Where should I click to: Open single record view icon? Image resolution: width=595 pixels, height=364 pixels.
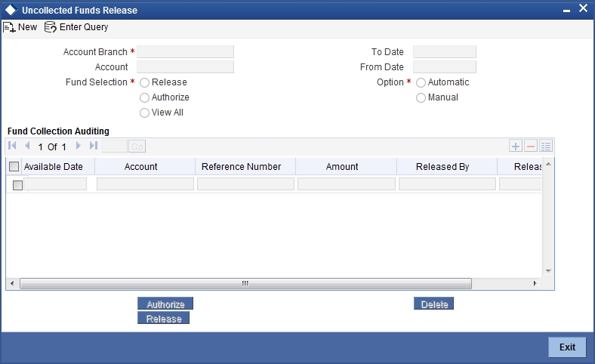546,147
